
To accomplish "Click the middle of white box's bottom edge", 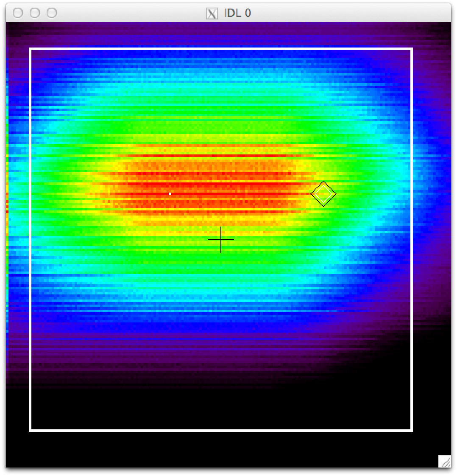I will pyautogui.click(x=220, y=430).
